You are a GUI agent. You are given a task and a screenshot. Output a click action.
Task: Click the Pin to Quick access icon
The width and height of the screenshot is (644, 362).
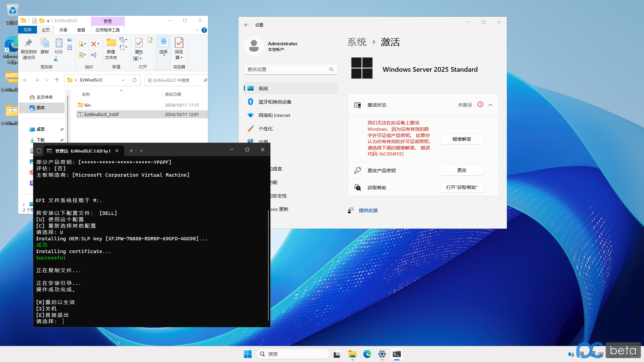point(29,43)
